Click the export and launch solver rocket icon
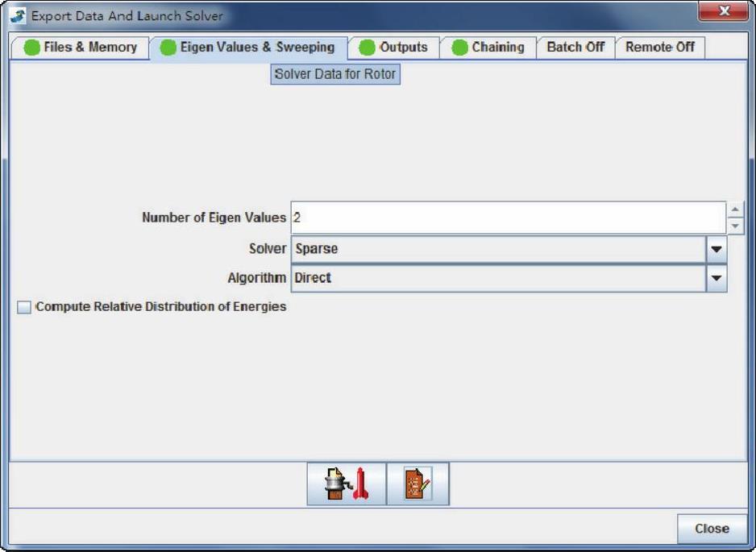The image size is (756, 552). point(347,484)
